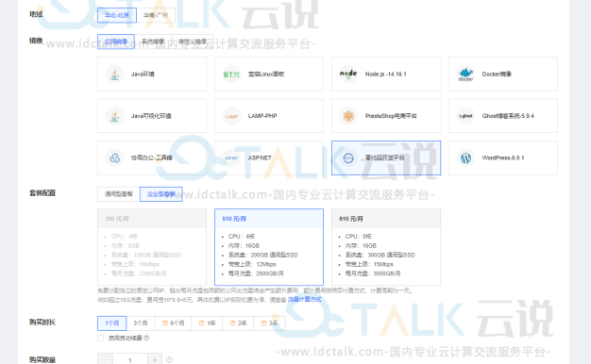Switch to the 系统镜像 tab

tap(153, 41)
